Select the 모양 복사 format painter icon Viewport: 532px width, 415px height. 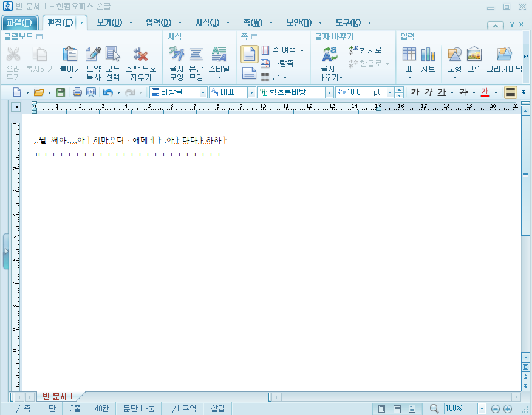94,54
